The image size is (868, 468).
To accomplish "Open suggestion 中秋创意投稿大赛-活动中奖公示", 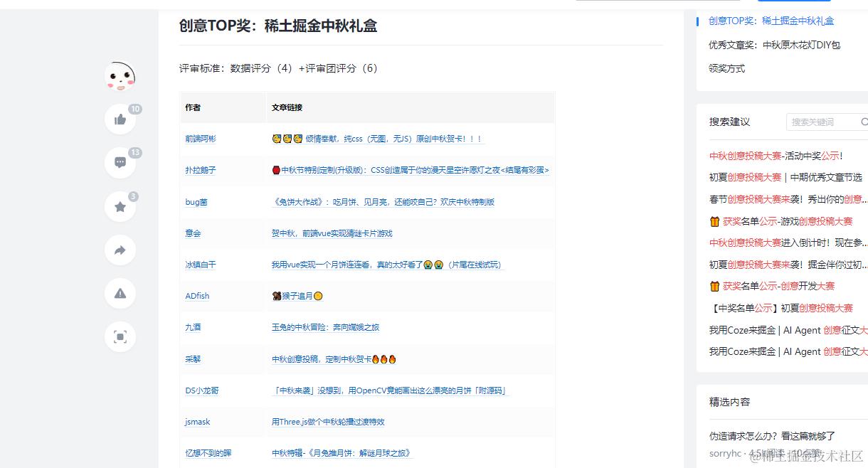I will [x=776, y=156].
